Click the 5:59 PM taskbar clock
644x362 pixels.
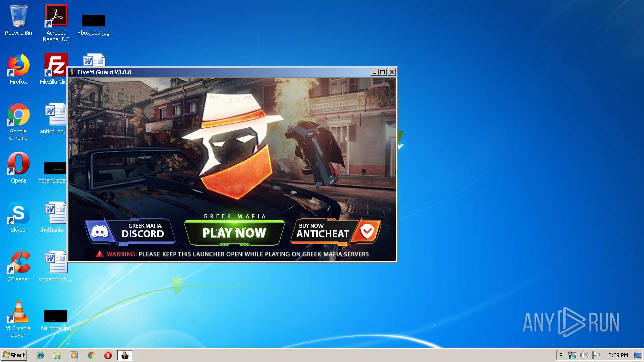pyautogui.click(x=618, y=355)
